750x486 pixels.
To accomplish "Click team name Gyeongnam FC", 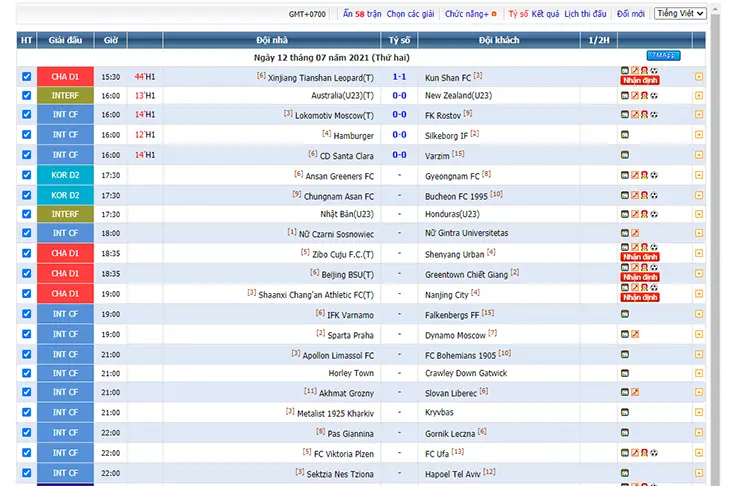I will (452, 176).
